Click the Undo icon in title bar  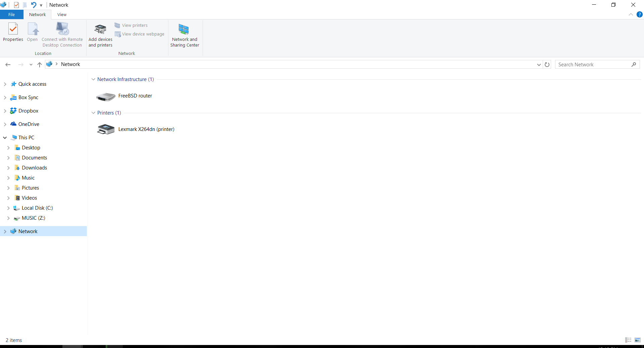click(x=34, y=5)
